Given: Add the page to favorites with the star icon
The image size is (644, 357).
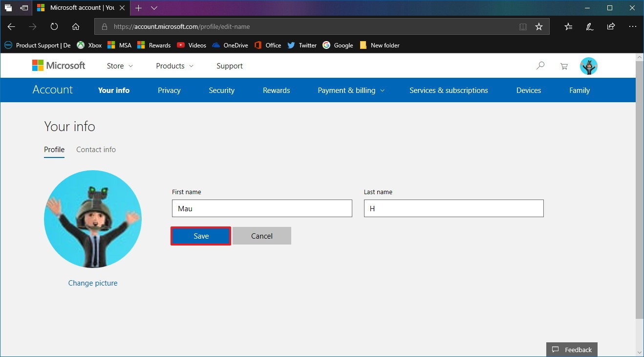Looking at the screenshot, I should click(539, 26).
